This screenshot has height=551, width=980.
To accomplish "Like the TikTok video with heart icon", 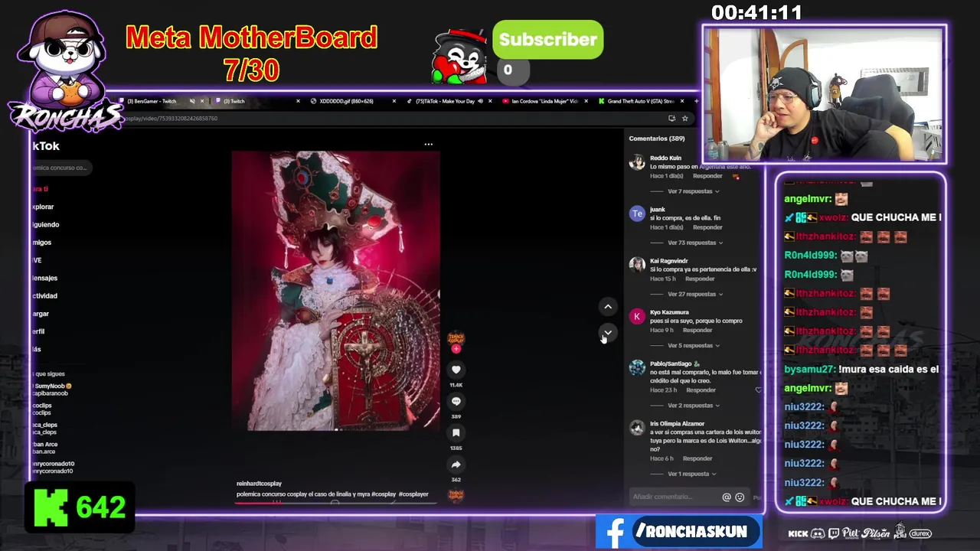I will tap(456, 370).
